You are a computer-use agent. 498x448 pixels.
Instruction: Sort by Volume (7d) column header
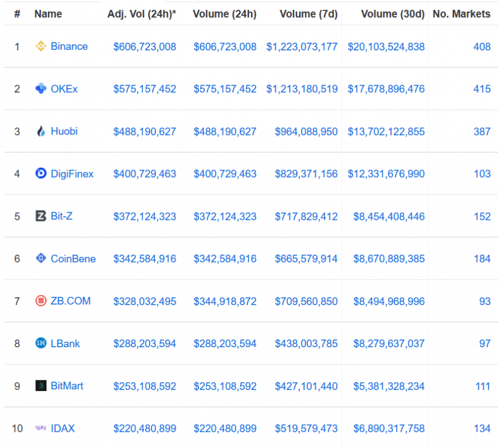point(308,14)
